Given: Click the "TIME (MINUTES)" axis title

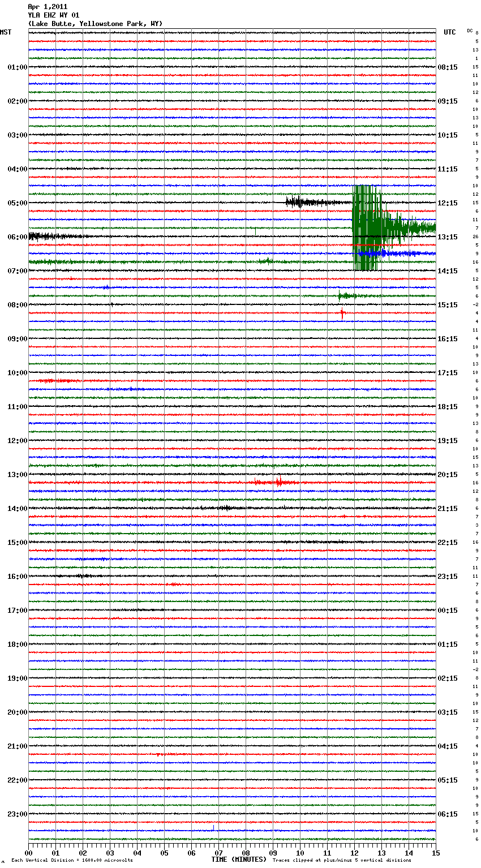Looking at the screenshot, I should (x=239, y=860).
